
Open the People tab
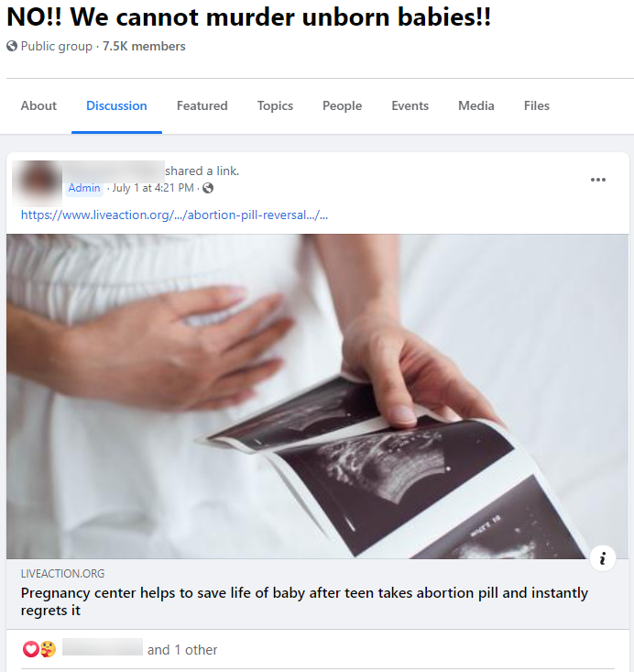[343, 105]
